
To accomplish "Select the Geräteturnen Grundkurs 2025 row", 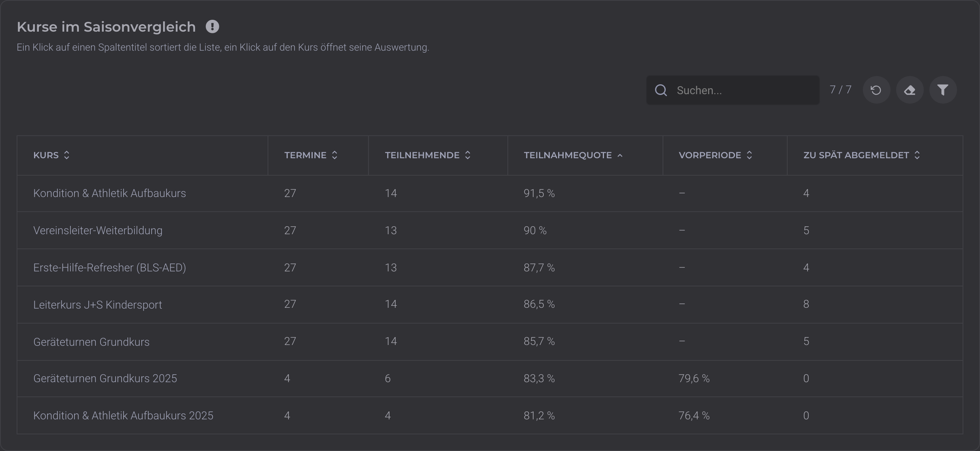I will (490, 379).
